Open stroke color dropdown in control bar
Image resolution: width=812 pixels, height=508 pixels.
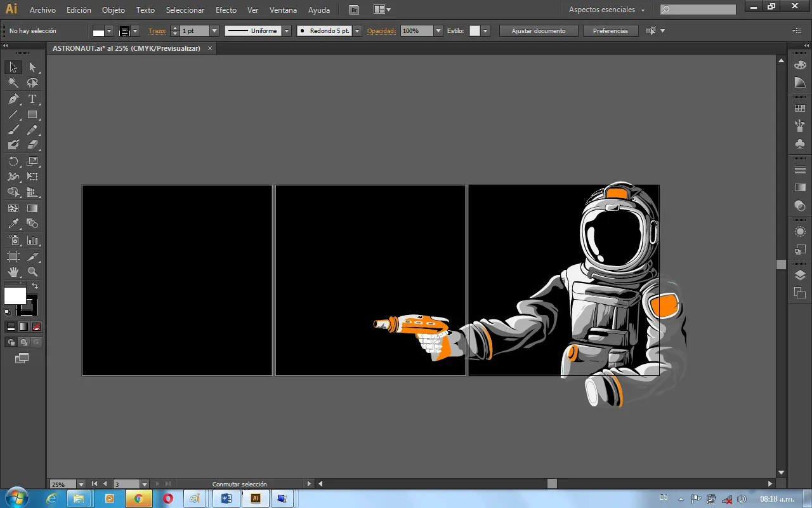135,31
